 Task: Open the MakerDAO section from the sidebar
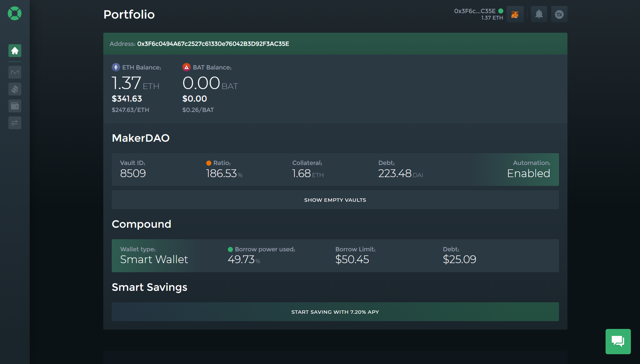[15, 72]
